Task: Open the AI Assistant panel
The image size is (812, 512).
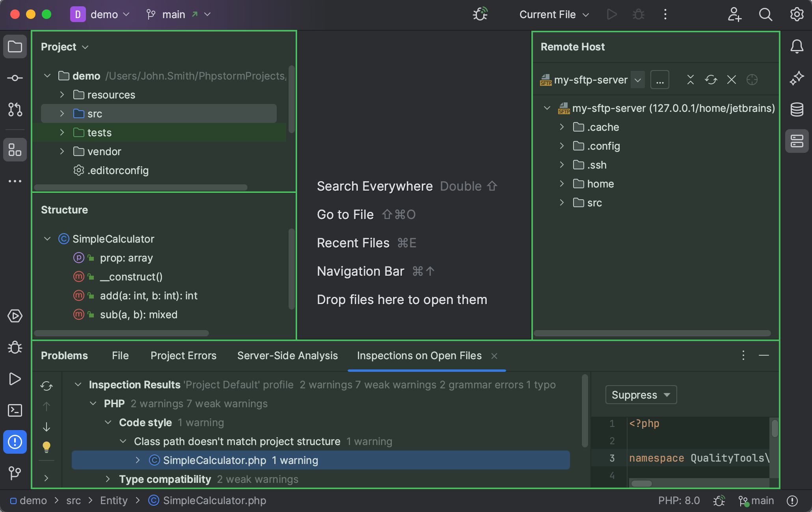Action: pyautogui.click(x=797, y=78)
